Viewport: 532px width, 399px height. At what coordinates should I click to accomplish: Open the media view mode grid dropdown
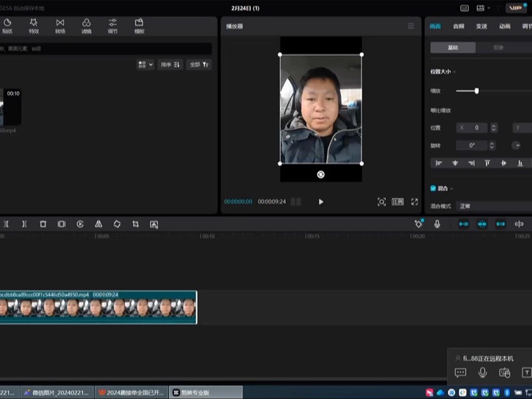pyautogui.click(x=145, y=65)
